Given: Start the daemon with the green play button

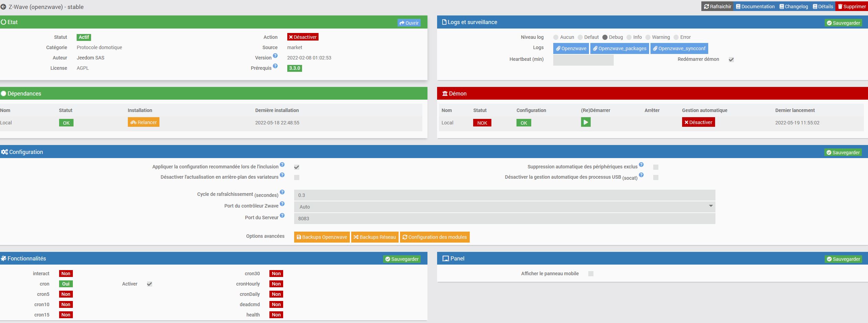Looking at the screenshot, I should coord(586,122).
